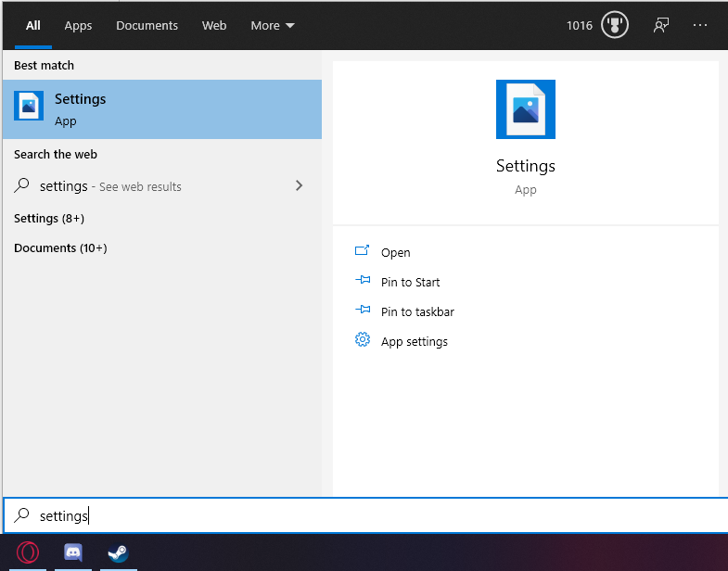This screenshot has width=728, height=571.
Task: Click the feedback person icon
Action: click(661, 25)
